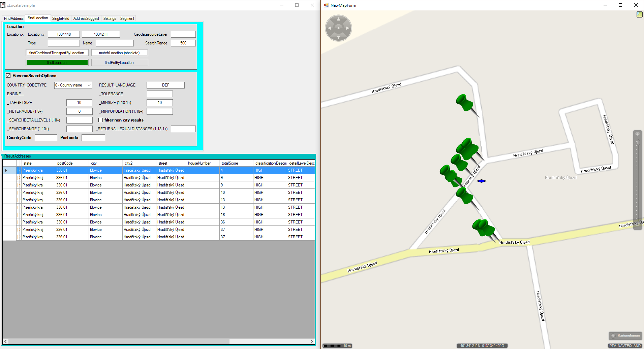Screen dimensions: 644x349
Task: Click the blue diamond location marker on map
Action: coord(482,181)
